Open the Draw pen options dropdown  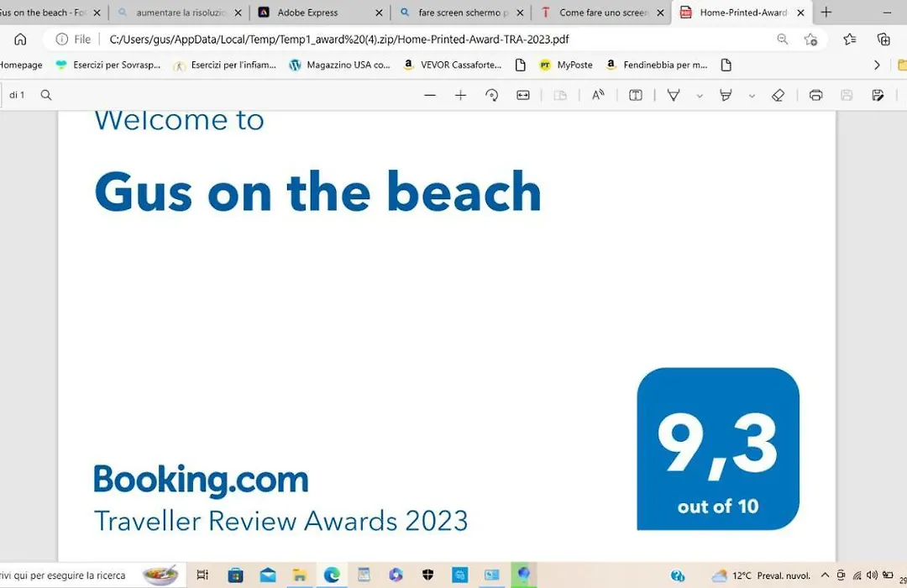pyautogui.click(x=700, y=96)
